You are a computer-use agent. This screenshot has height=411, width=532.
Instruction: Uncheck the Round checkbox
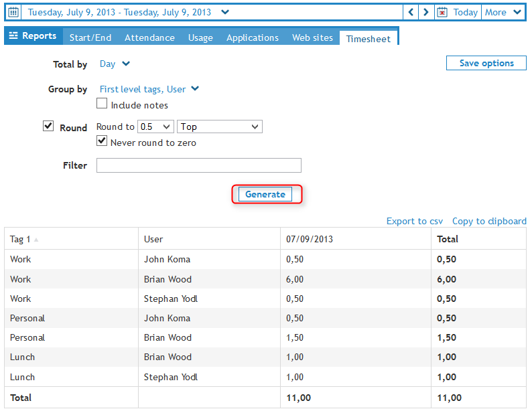coord(48,126)
